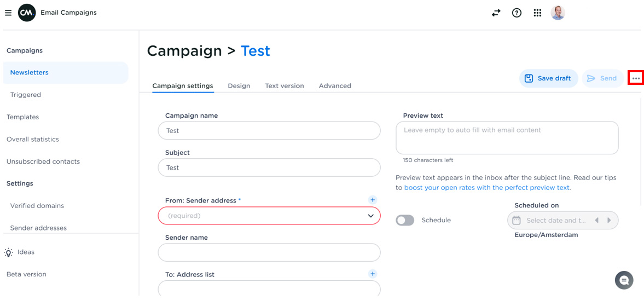Enable the Schedule toggle
This screenshot has height=306, width=644.
click(405, 220)
